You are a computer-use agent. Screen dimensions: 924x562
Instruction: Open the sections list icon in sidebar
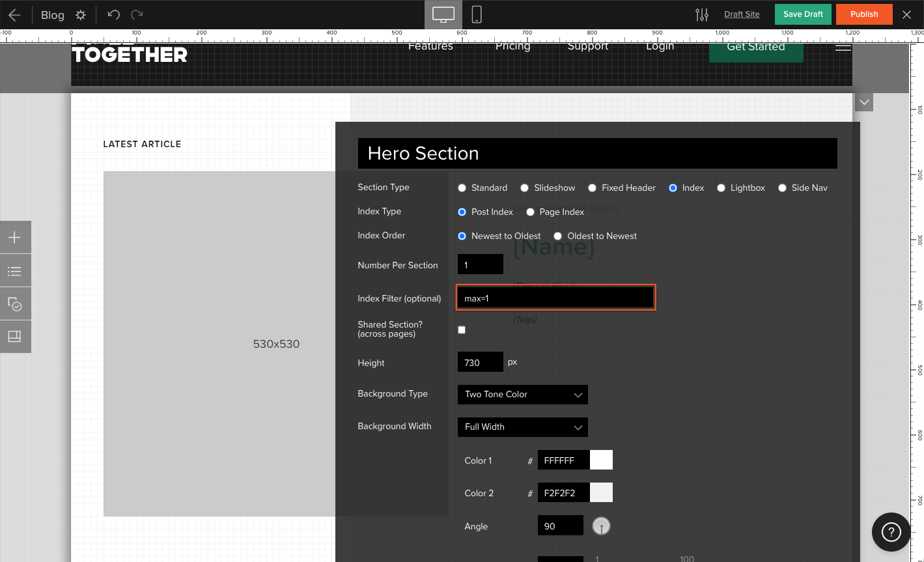(15, 270)
